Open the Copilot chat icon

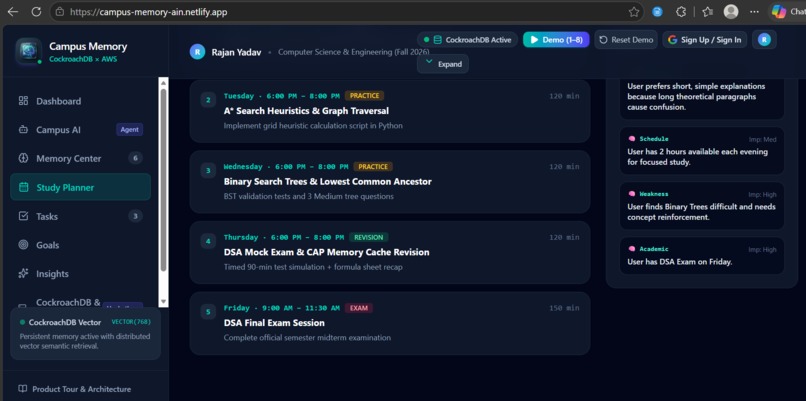(779, 11)
